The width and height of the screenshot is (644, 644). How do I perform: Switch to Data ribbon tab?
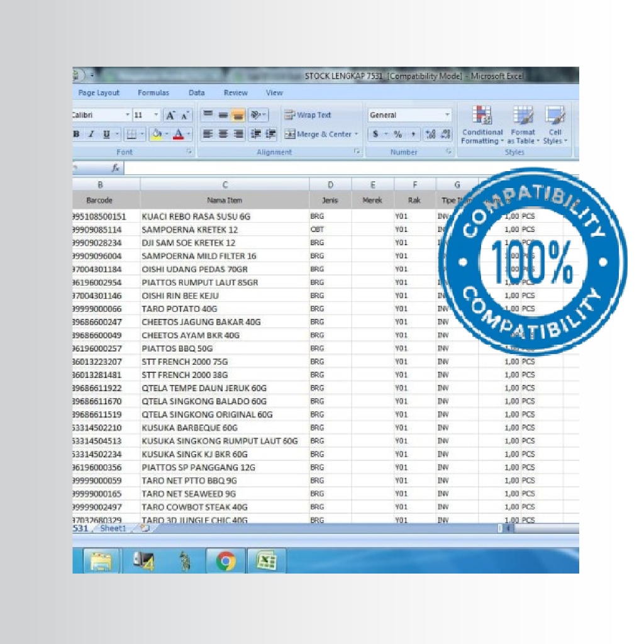pos(196,93)
